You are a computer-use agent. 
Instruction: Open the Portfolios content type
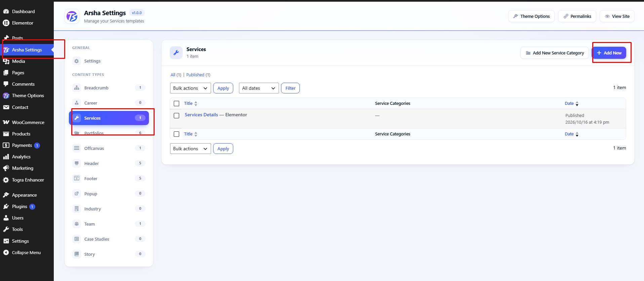click(x=109, y=133)
